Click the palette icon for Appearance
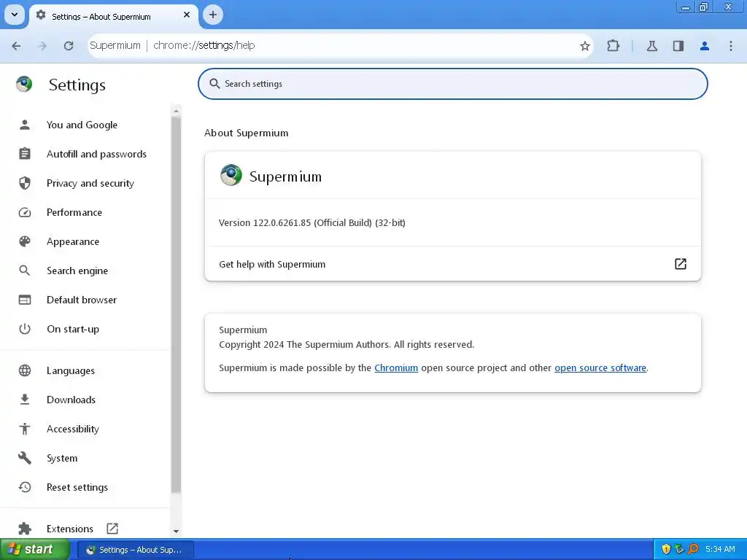Screen dimensions: 747x560 pyautogui.click(x=25, y=241)
